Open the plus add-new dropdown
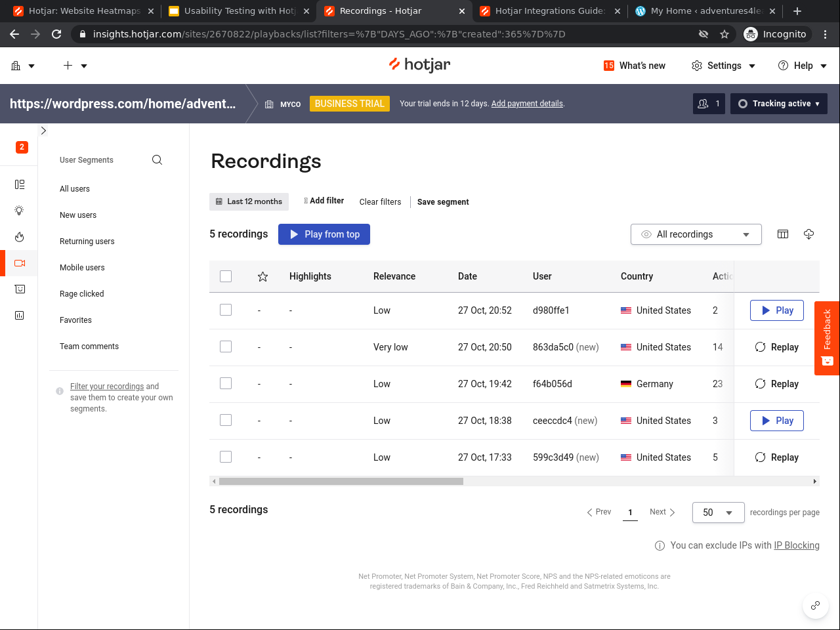Image resolution: width=840 pixels, height=630 pixels. (75, 66)
